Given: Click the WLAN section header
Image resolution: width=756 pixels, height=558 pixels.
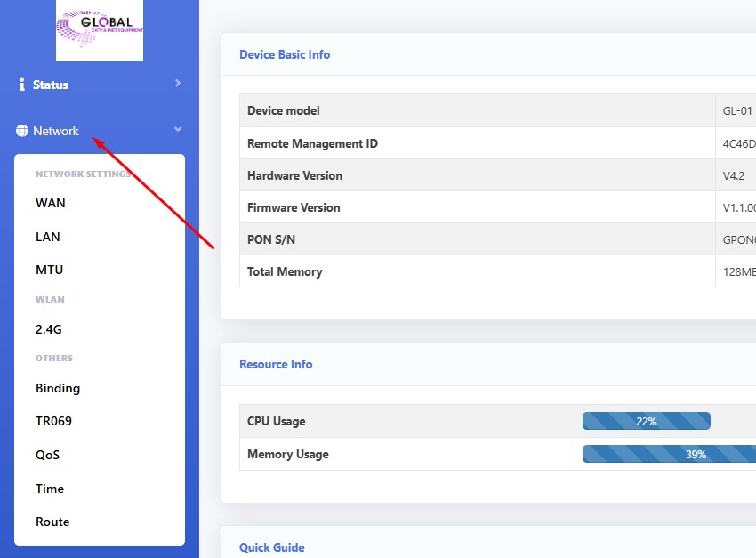Looking at the screenshot, I should click(50, 299).
